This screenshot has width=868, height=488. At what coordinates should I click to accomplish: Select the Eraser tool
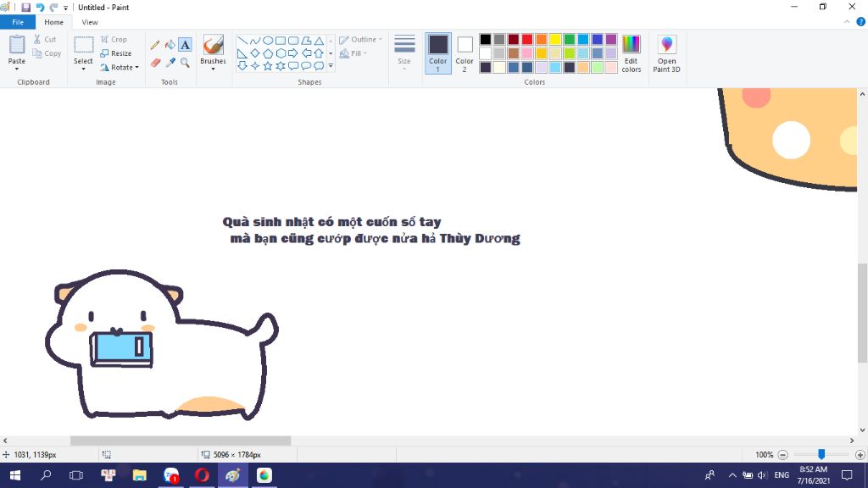point(156,63)
